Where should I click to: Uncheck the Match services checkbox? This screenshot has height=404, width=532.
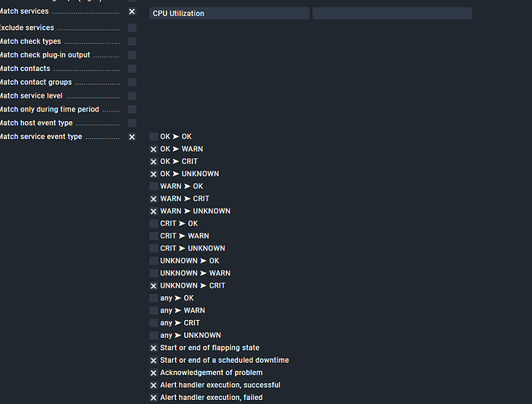pos(132,12)
